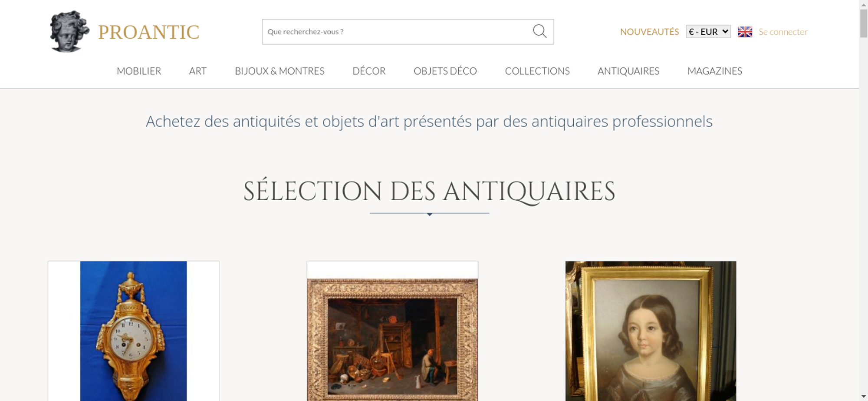Open the DÉCOR category
The height and width of the screenshot is (401, 868).
[x=369, y=71]
